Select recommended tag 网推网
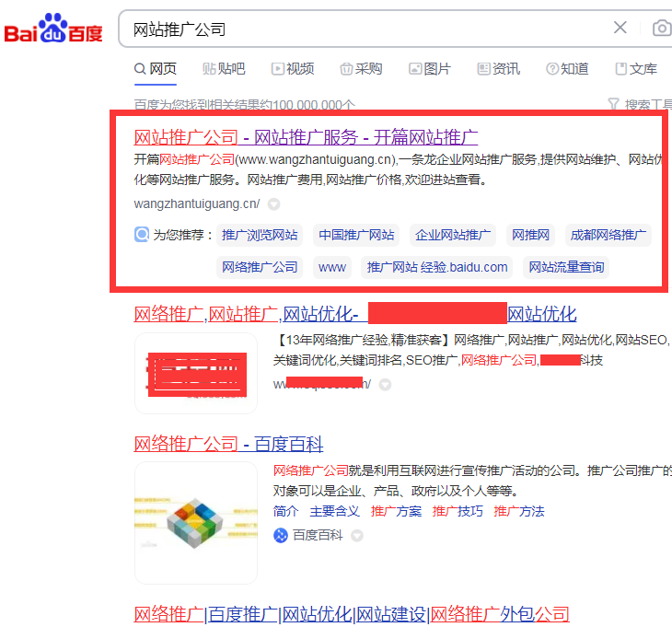The height and width of the screenshot is (627, 672). click(530, 235)
